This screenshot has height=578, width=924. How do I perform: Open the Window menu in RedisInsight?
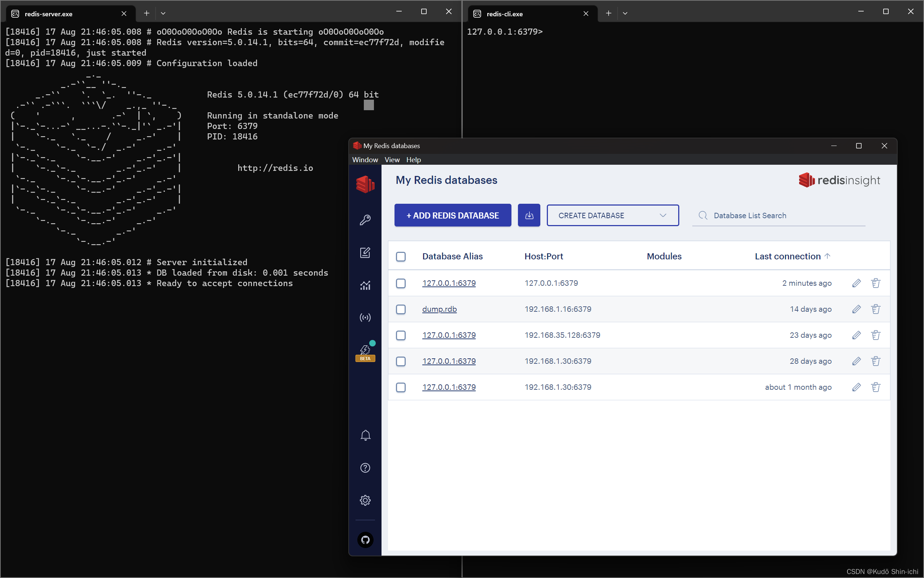[365, 160]
